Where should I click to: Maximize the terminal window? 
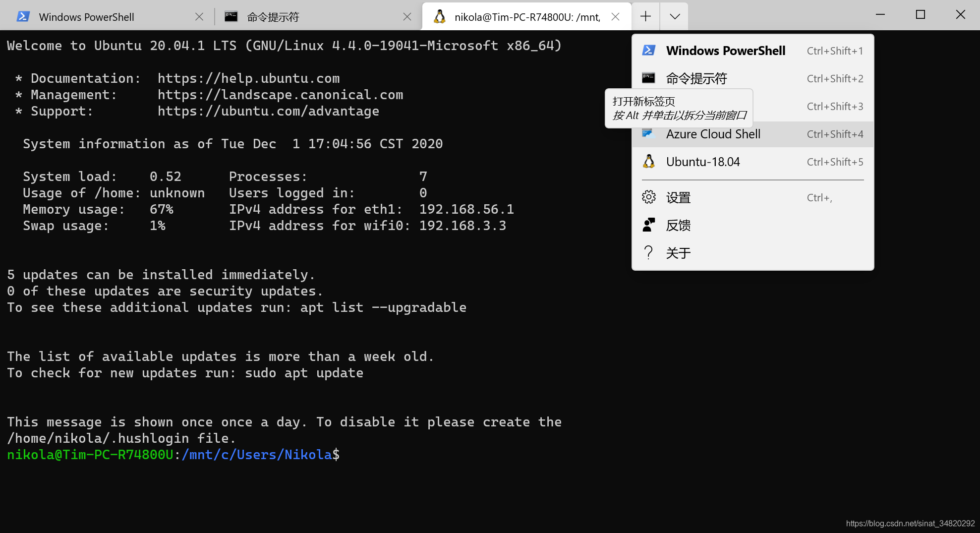click(x=921, y=15)
